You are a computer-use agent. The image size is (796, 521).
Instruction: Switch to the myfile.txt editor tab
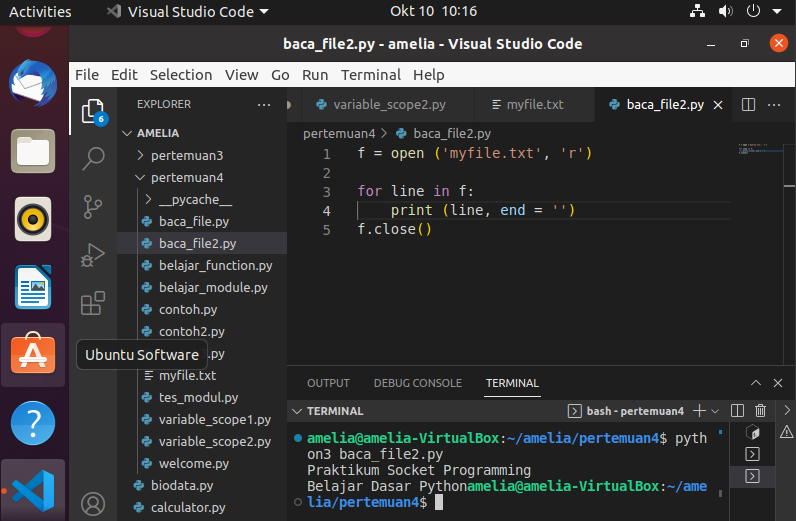coord(535,105)
